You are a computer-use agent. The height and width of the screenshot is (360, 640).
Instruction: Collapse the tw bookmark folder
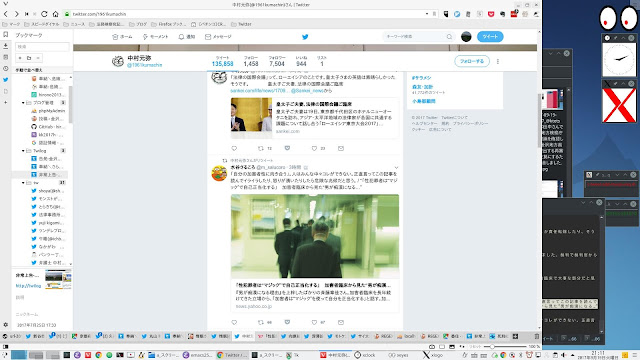click(23, 183)
